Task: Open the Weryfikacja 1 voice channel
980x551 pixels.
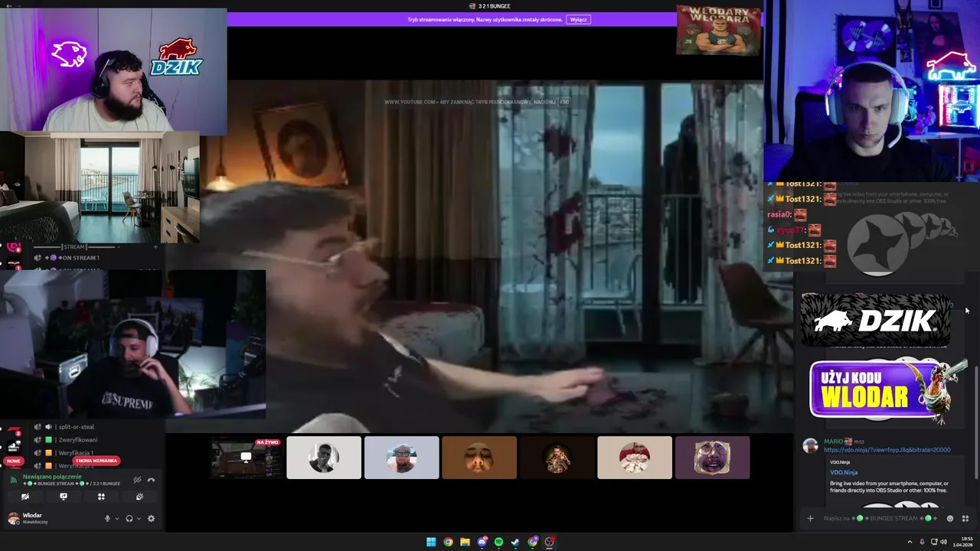Action: coord(77,453)
